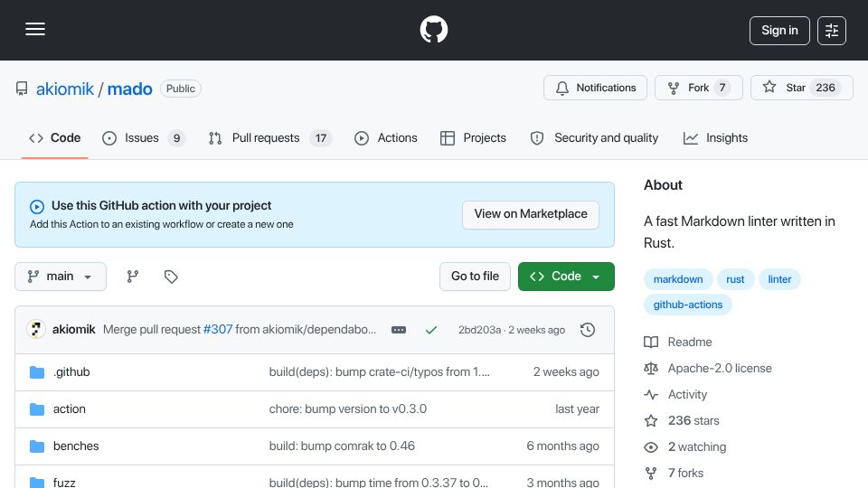This screenshot has width=868, height=488.
Task: Star the mado repository
Action: [802, 88]
